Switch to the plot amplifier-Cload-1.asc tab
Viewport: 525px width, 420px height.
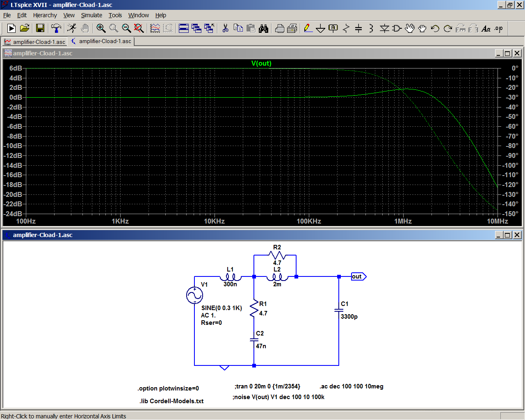point(34,42)
